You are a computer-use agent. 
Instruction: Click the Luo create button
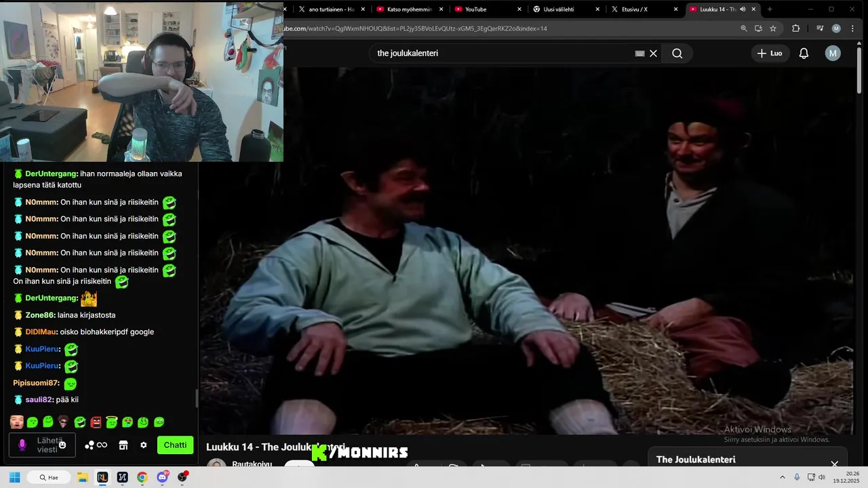tap(770, 54)
